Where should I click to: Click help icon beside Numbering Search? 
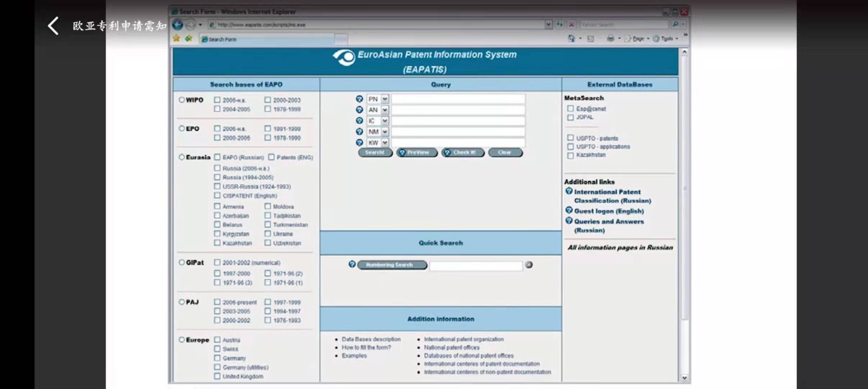tap(352, 264)
